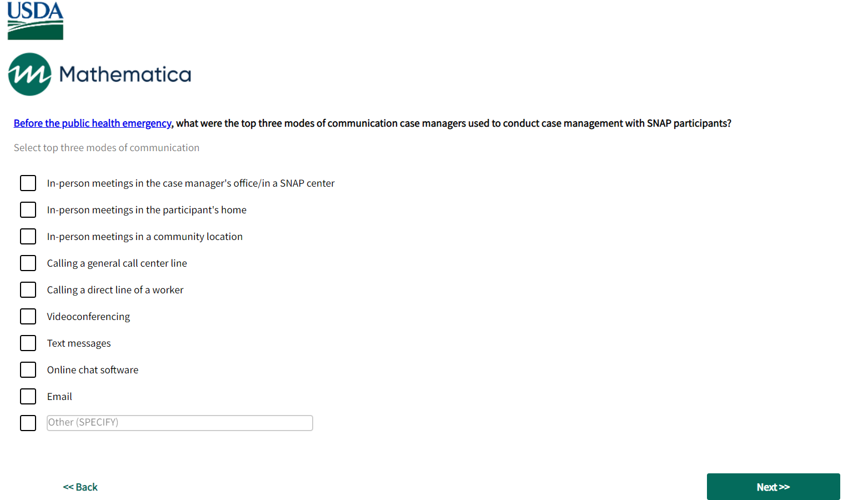Select the Online chat software checkbox
Screen dimensions: 868x500
pos(28,370)
